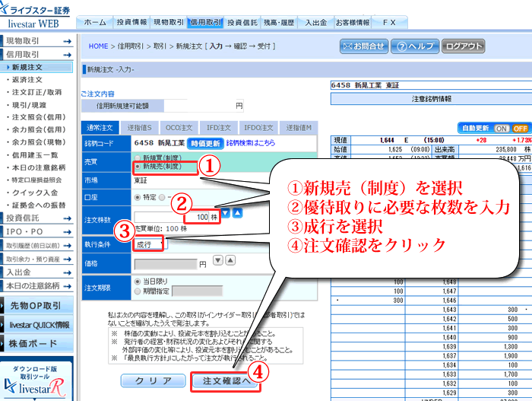
Task: Expand the 現物取引 sidebar section
Action: [x=38, y=40]
